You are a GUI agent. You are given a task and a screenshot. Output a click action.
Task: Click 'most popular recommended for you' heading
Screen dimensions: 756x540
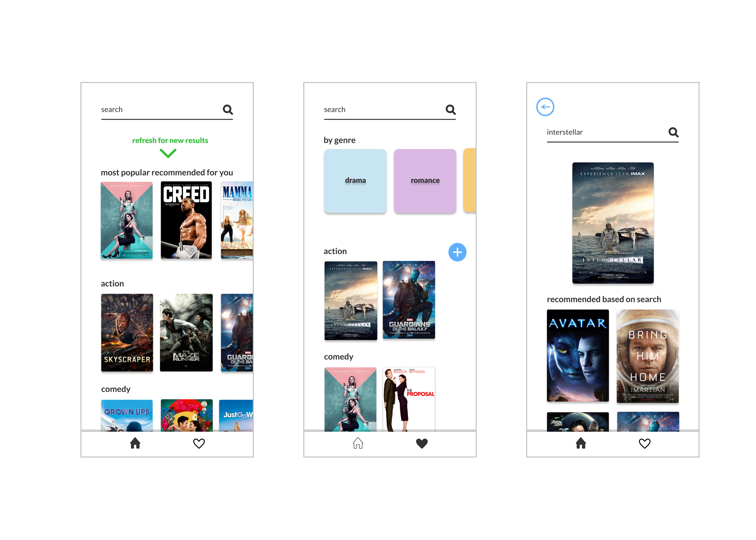(x=167, y=173)
